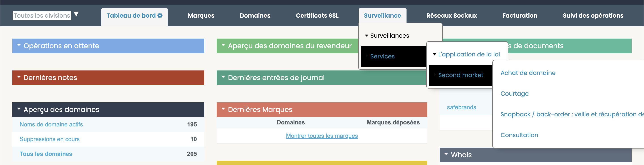Switch to Certificats SSL tab
Screen dimensions: 644x165
[x=317, y=15]
